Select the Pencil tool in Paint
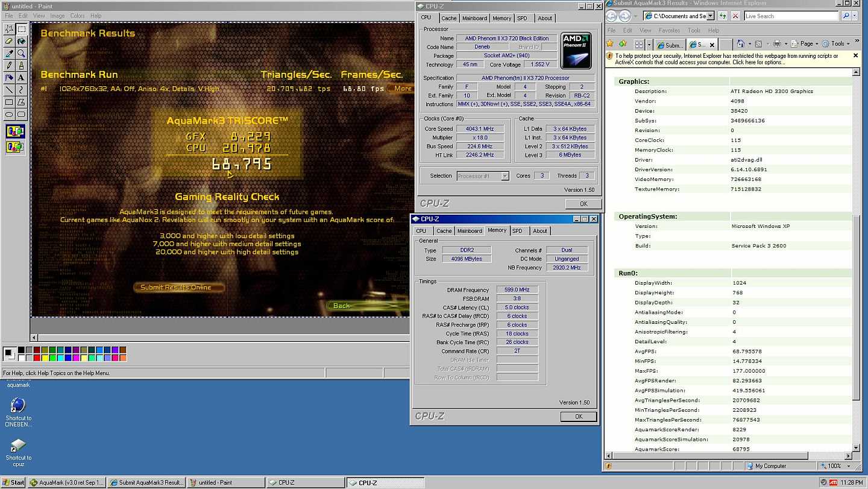Image resolution: width=868 pixels, height=489 pixels. tap(10, 65)
